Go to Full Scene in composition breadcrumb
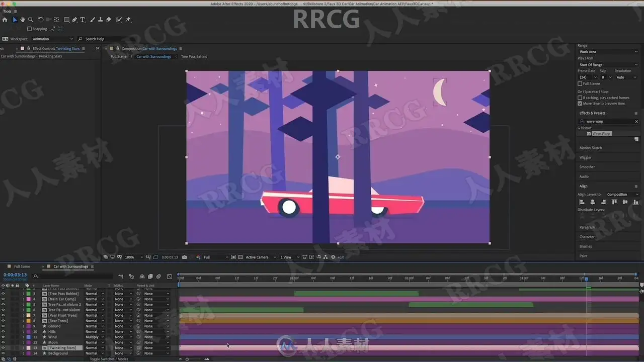Image resolution: width=644 pixels, height=362 pixels. tap(119, 56)
